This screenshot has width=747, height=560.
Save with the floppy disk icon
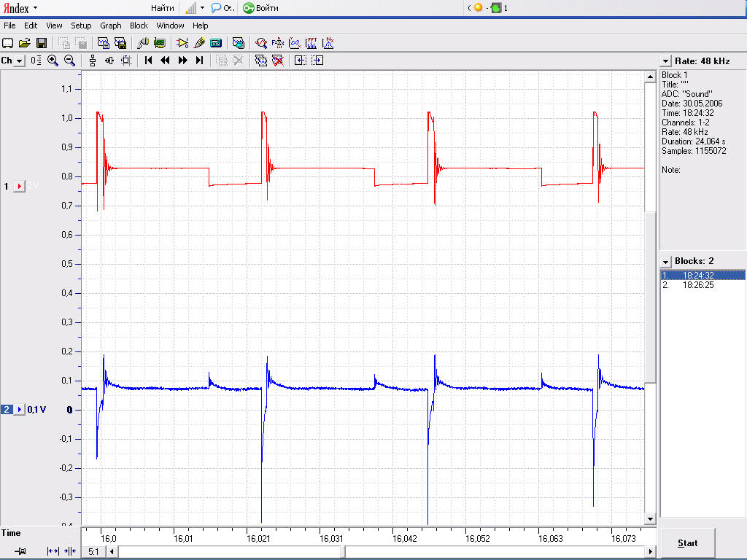tap(42, 43)
